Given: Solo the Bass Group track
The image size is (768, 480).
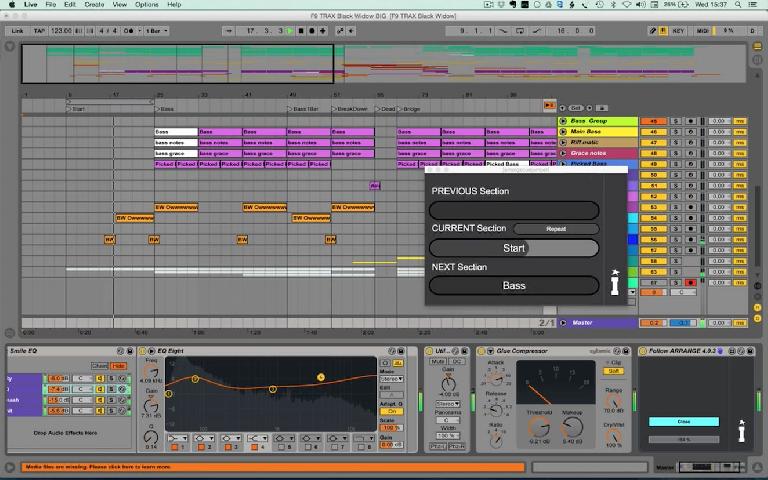Looking at the screenshot, I should 676,121.
